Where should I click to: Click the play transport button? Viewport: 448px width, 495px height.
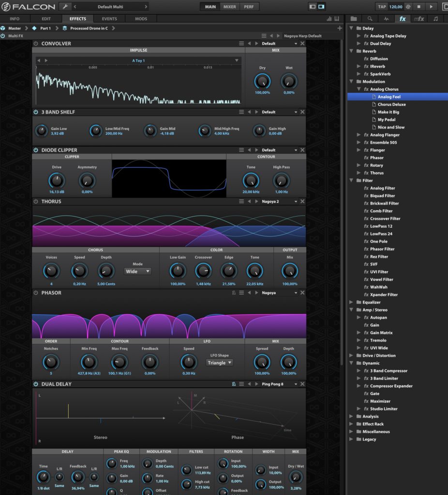point(431,6)
